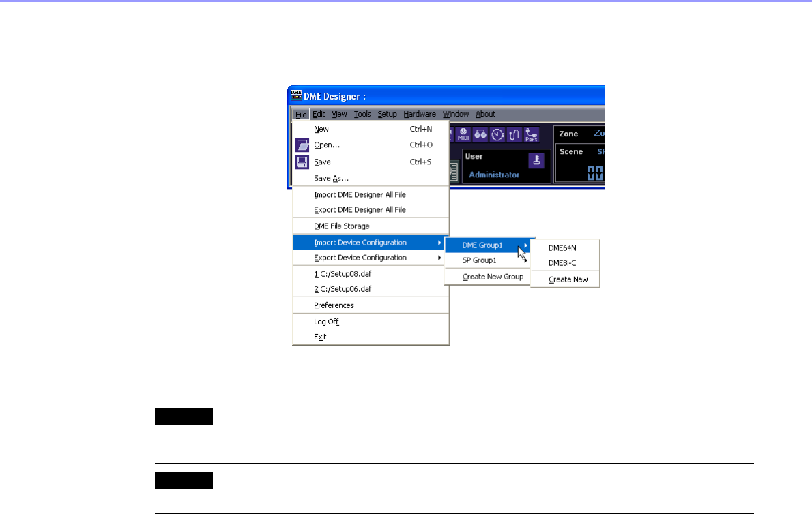The width and height of the screenshot is (812, 514).
Task: Click the GPI headphones-style toolbar icon
Action: [480, 134]
